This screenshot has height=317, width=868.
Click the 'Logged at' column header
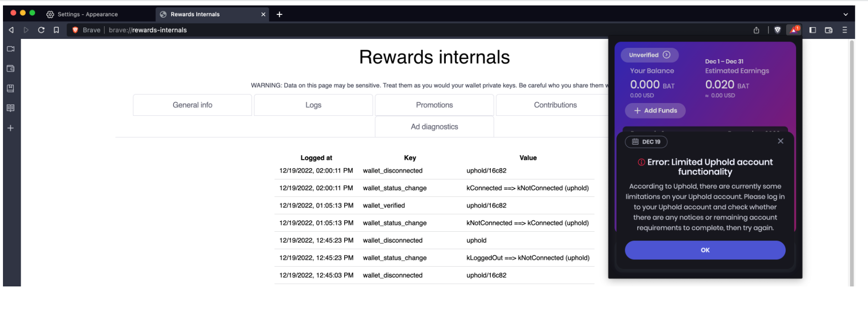[x=316, y=158]
